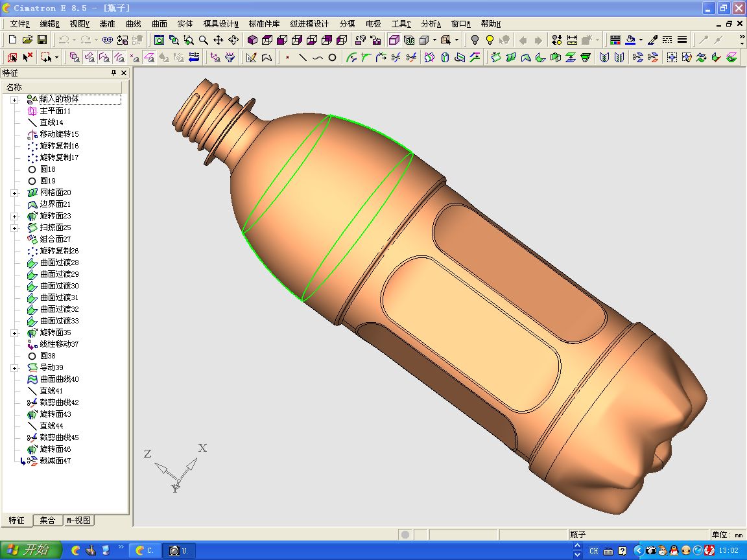Click the paint bucket fill color

pos(631,40)
